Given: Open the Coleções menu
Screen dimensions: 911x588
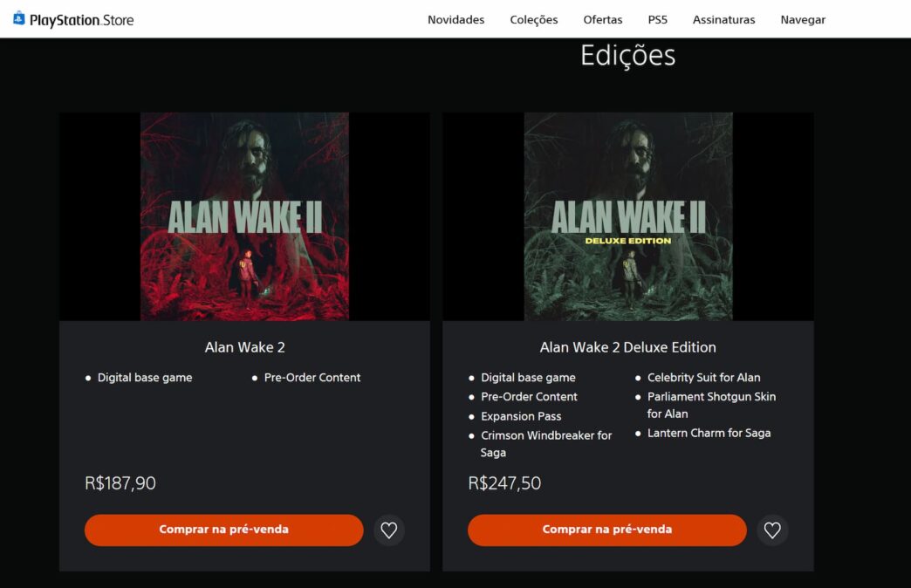Looking at the screenshot, I should pos(534,20).
